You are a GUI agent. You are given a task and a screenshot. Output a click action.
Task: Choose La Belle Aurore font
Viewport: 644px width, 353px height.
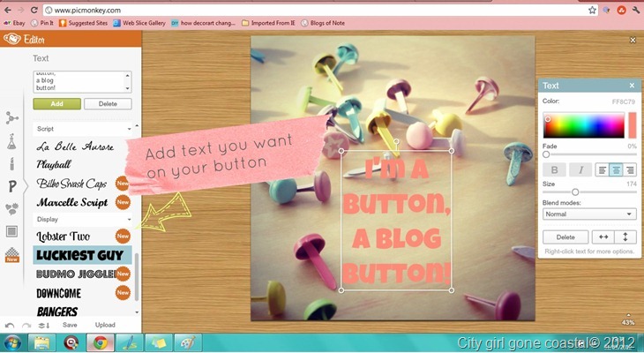coord(75,146)
